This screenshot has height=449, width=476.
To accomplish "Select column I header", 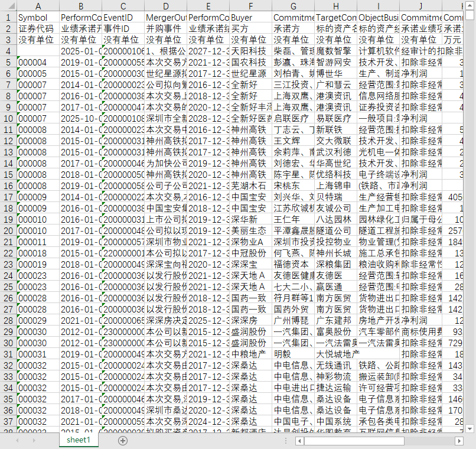I will [x=378, y=5].
